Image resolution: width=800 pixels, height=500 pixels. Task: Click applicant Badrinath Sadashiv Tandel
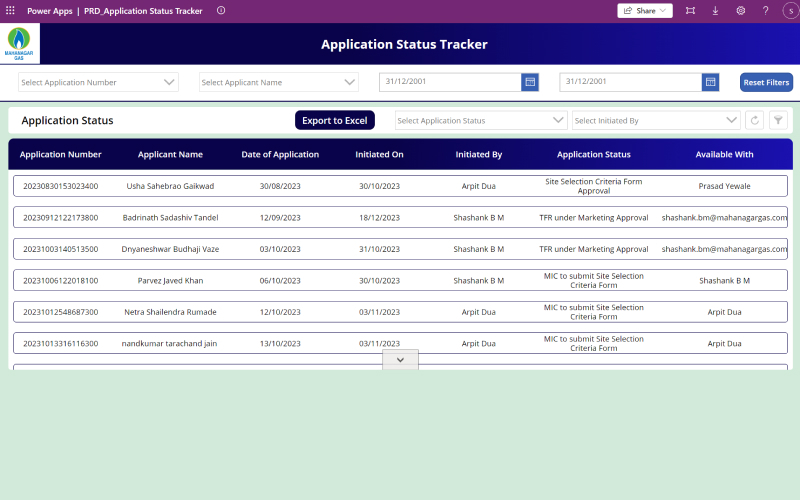[x=170, y=218]
